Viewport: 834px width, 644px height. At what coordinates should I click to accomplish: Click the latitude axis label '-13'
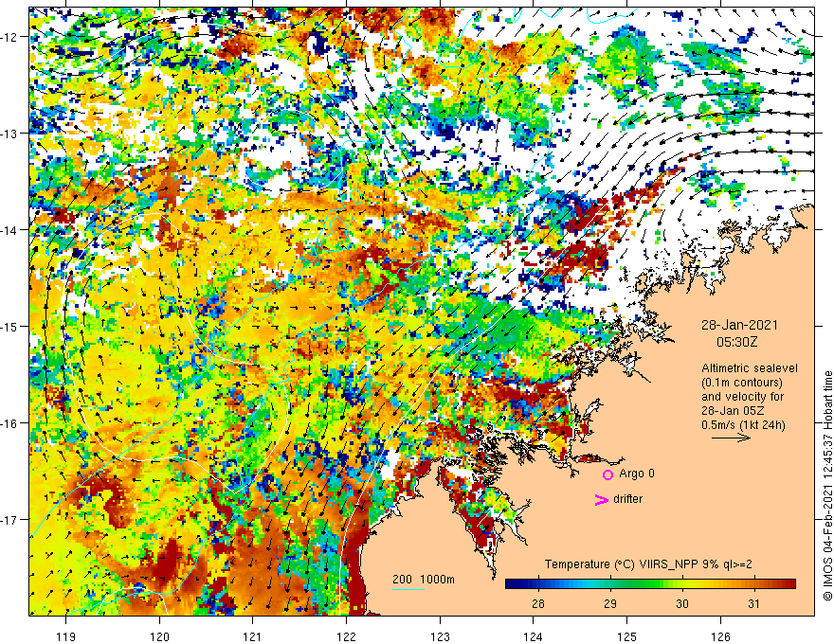pyautogui.click(x=9, y=134)
